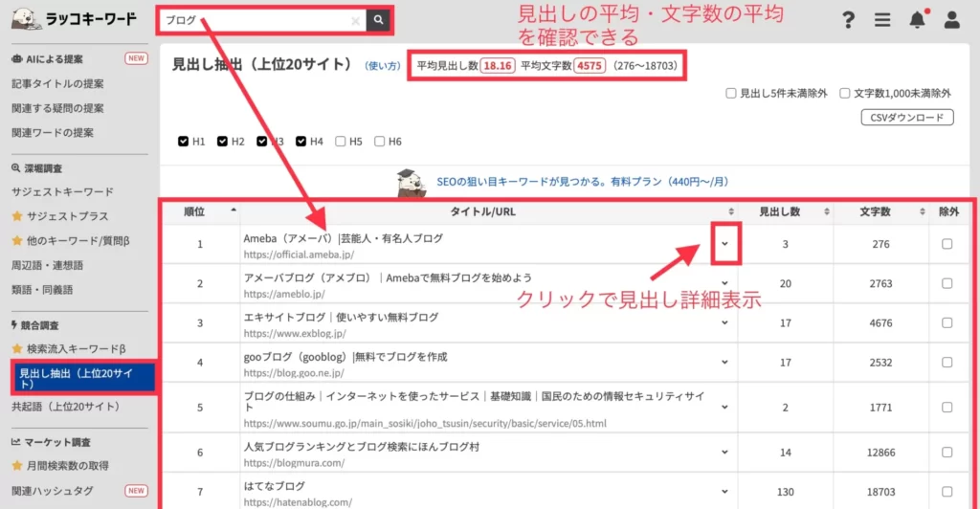
Task: Toggle the H2 checkbox
Action: pyautogui.click(x=222, y=142)
